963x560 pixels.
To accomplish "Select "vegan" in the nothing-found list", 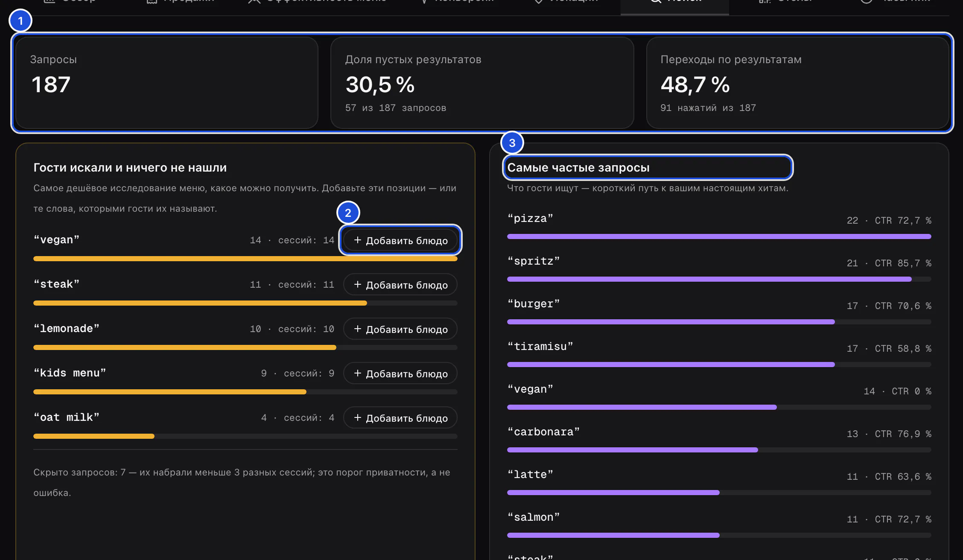I will (x=56, y=240).
